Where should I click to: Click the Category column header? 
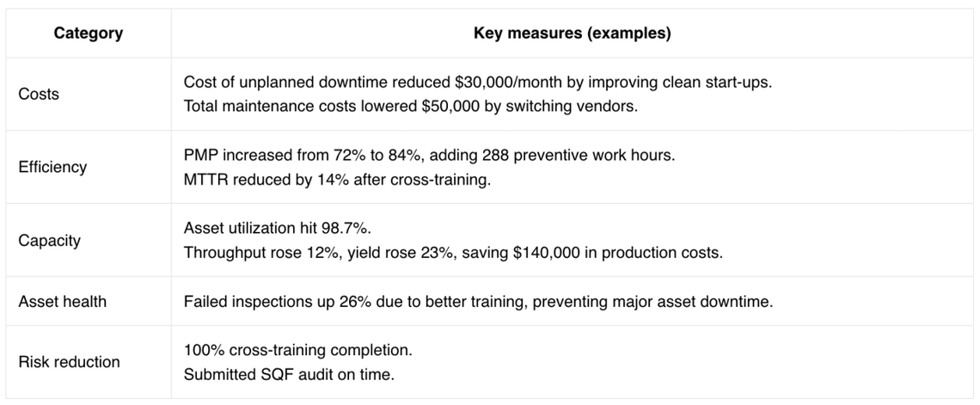(88, 34)
